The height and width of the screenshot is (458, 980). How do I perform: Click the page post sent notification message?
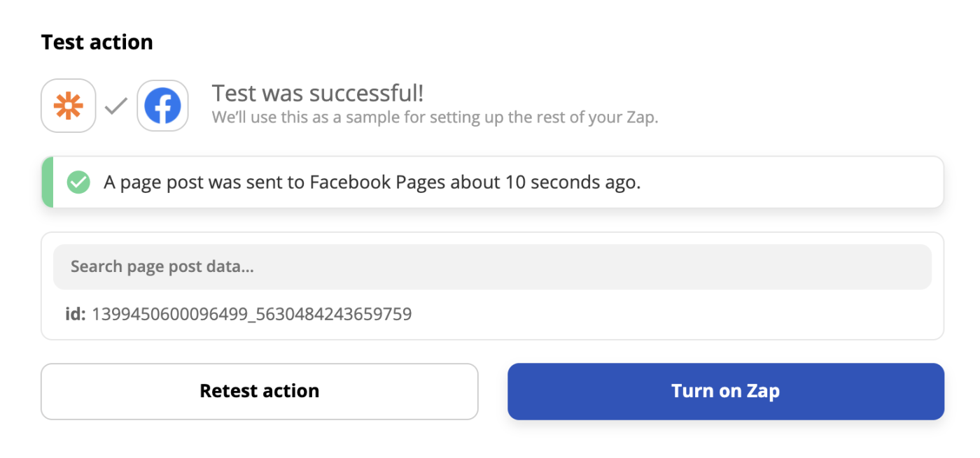pos(372,183)
